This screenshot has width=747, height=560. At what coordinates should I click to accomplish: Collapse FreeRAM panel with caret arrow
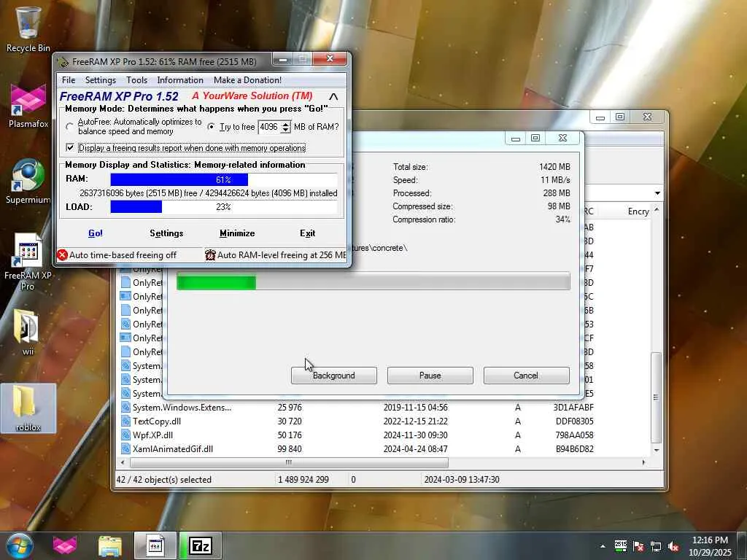tap(333, 97)
